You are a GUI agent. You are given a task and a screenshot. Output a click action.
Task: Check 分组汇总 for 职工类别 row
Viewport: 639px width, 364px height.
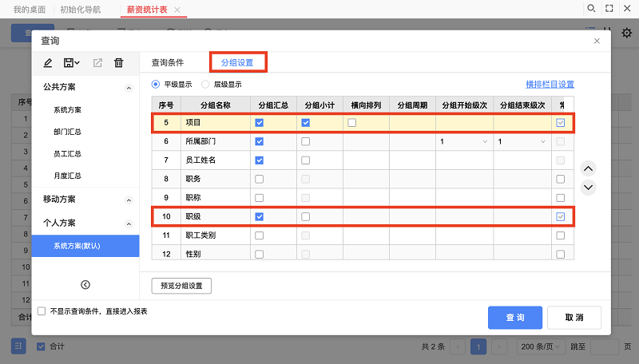(x=259, y=235)
